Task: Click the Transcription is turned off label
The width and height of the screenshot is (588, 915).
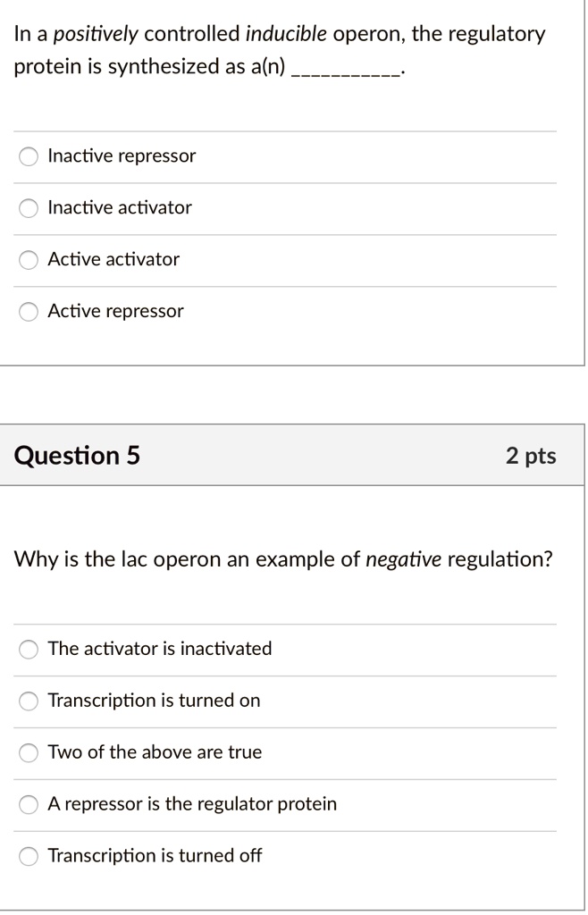Action: (155, 856)
